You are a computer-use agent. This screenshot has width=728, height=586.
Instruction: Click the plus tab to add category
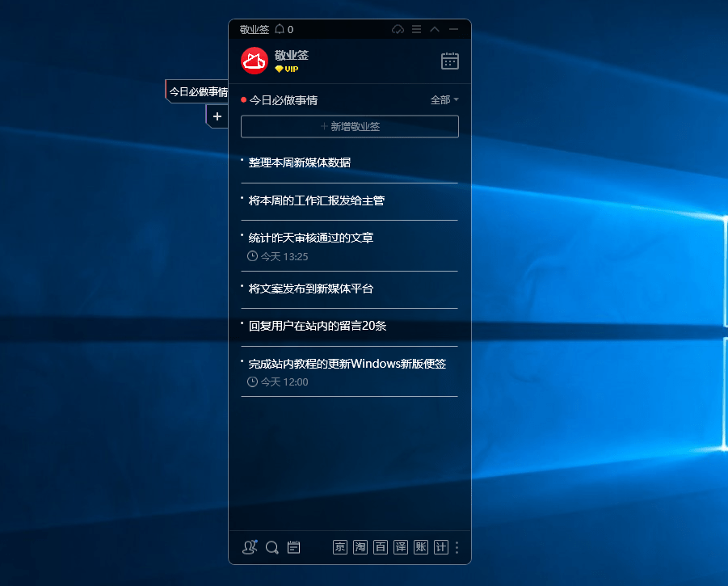point(217,116)
